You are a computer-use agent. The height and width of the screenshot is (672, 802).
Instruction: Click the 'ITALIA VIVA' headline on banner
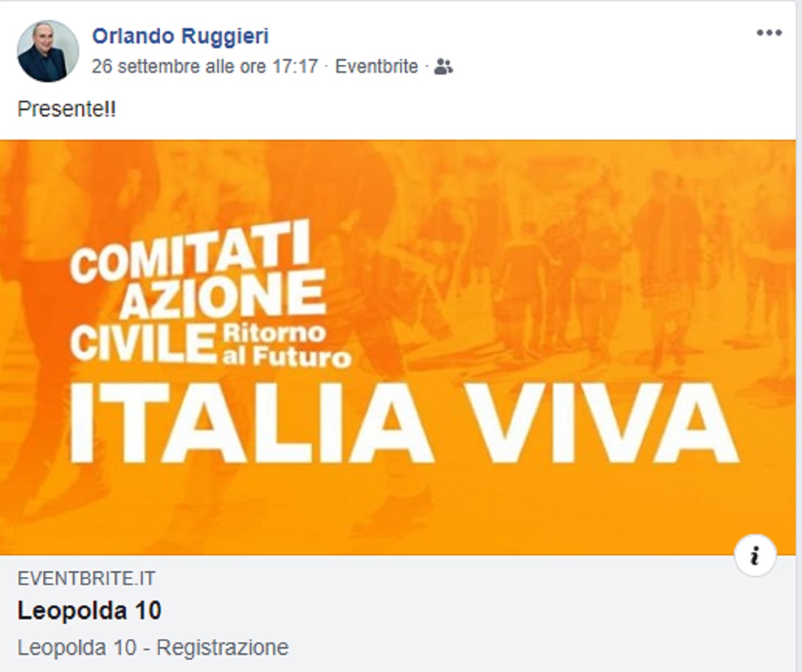(x=404, y=424)
